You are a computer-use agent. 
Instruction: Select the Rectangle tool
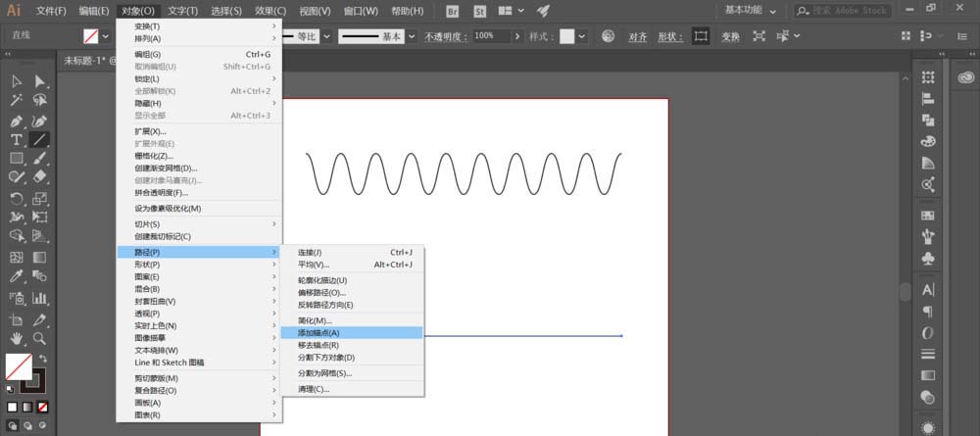click(17, 159)
